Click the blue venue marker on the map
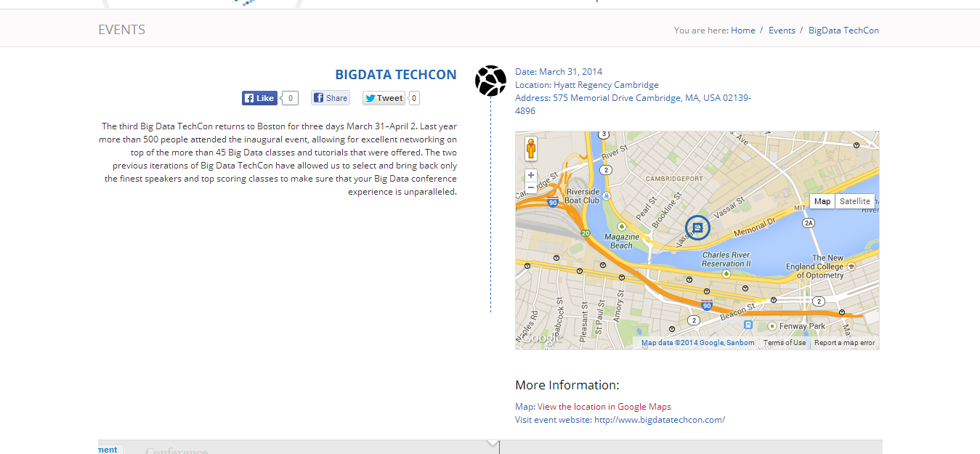Screen dimensions: 980x454 [698, 227]
